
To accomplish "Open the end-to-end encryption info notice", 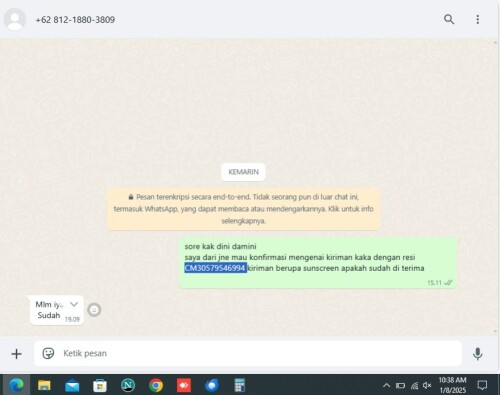I will [244, 209].
